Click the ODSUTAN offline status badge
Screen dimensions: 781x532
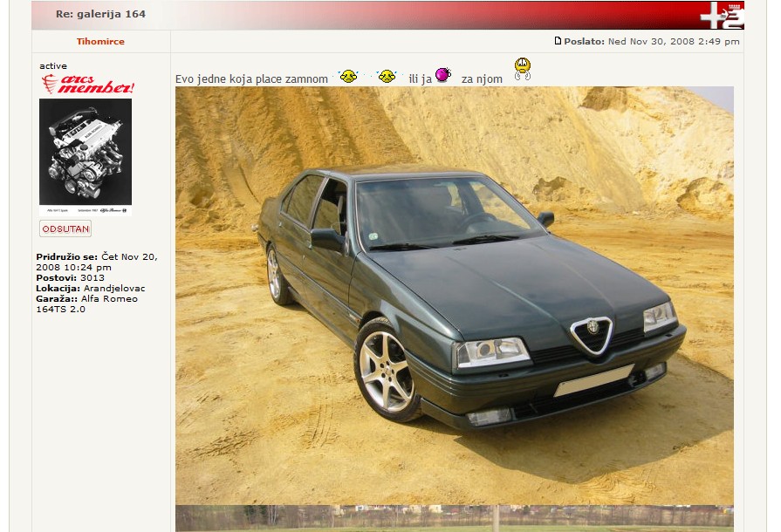tap(65, 228)
